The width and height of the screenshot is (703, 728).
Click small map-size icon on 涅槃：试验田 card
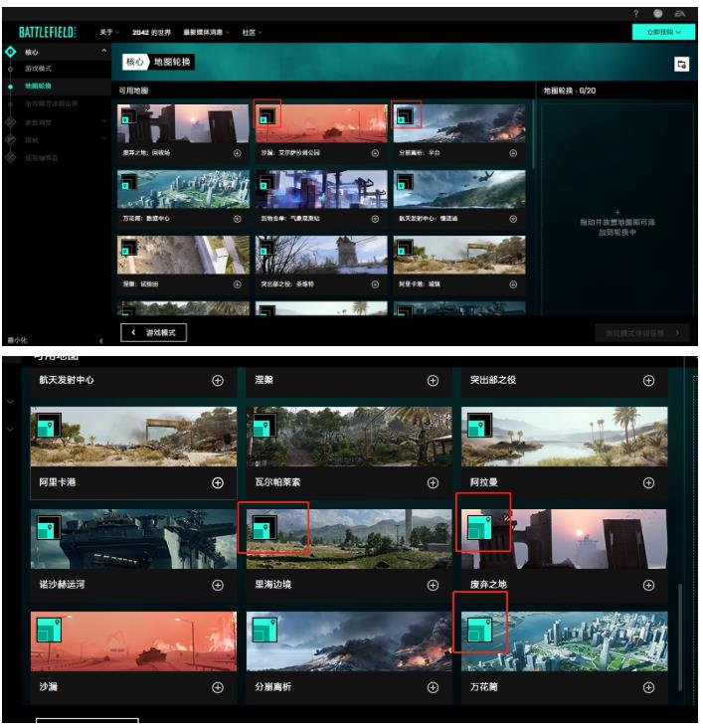(129, 248)
